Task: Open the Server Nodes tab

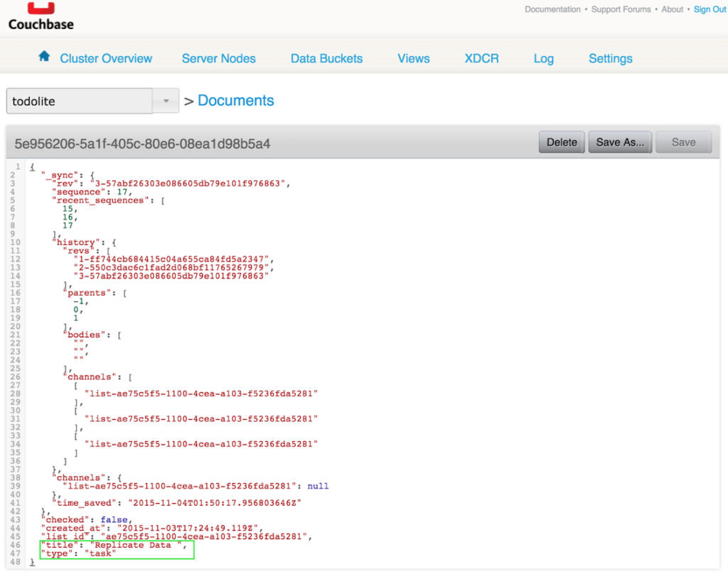Action: pyautogui.click(x=218, y=59)
